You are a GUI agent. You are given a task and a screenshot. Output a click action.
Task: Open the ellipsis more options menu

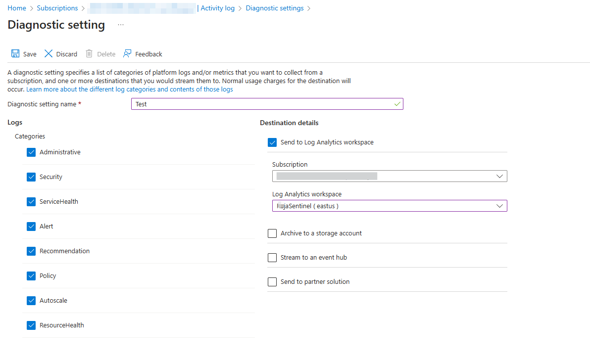[x=120, y=25]
